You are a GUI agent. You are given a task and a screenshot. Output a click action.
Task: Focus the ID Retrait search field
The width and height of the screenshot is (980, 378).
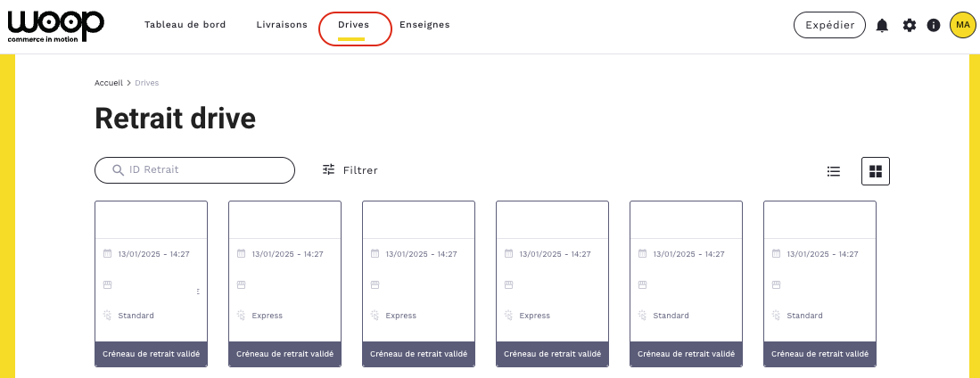click(x=205, y=170)
